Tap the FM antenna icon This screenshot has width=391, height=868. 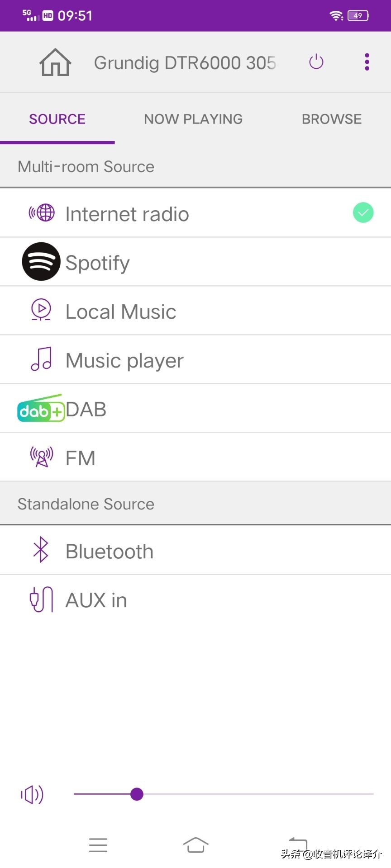(x=42, y=457)
